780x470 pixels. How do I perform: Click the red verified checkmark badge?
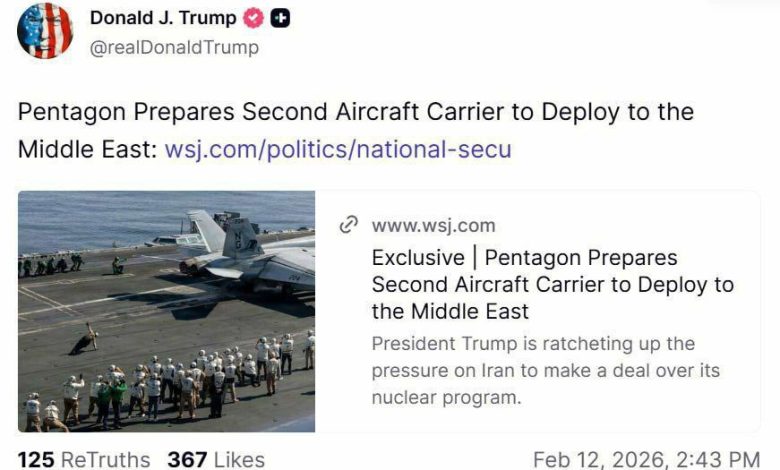tap(255, 19)
